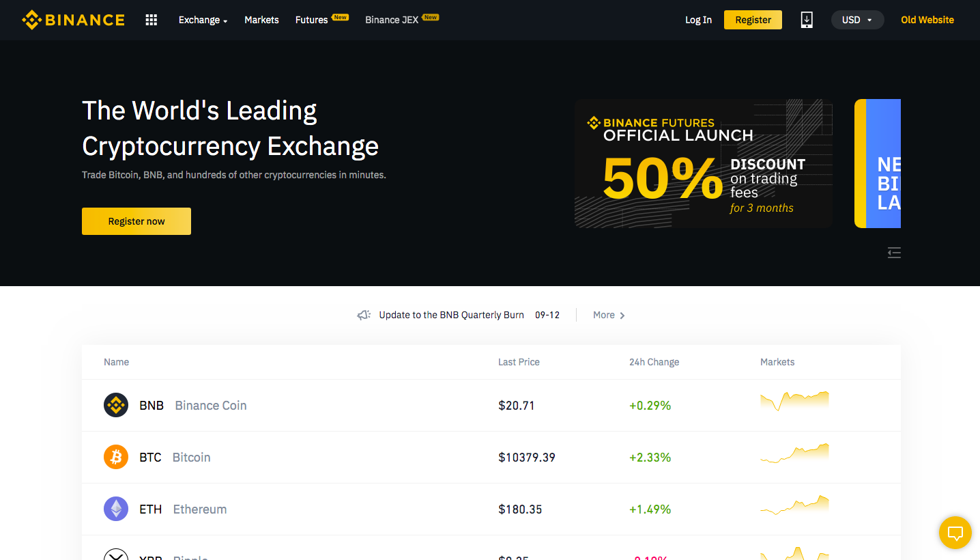Switch to the Old Website link
Viewport: 980px width, 560px height.
(927, 20)
